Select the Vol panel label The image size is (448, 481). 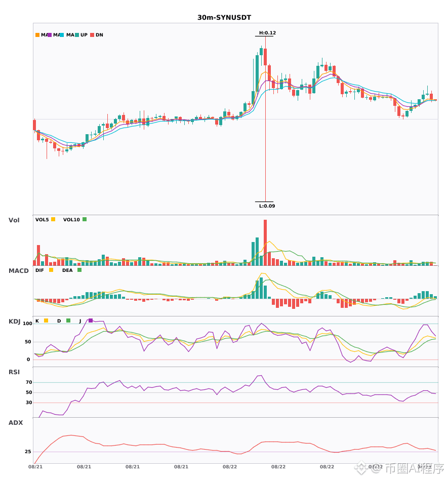click(14, 220)
